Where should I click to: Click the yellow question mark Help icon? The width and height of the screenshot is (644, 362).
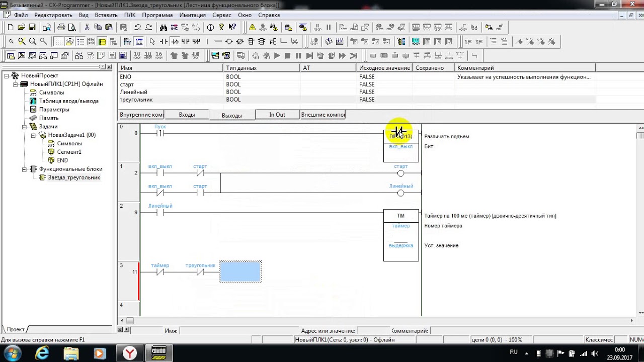point(221,27)
